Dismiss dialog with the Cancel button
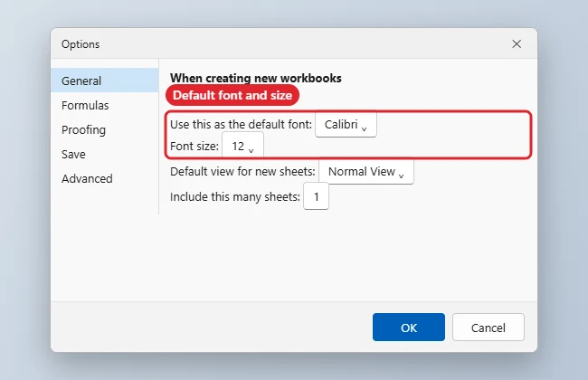The width and height of the screenshot is (588, 380). [x=488, y=328]
